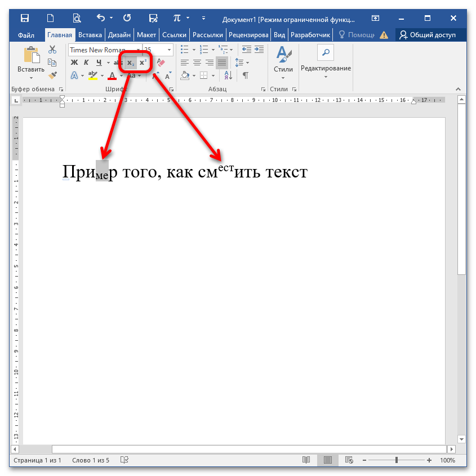Toggle subscript formatting button
The height and width of the screenshot is (476, 476).
tap(131, 63)
